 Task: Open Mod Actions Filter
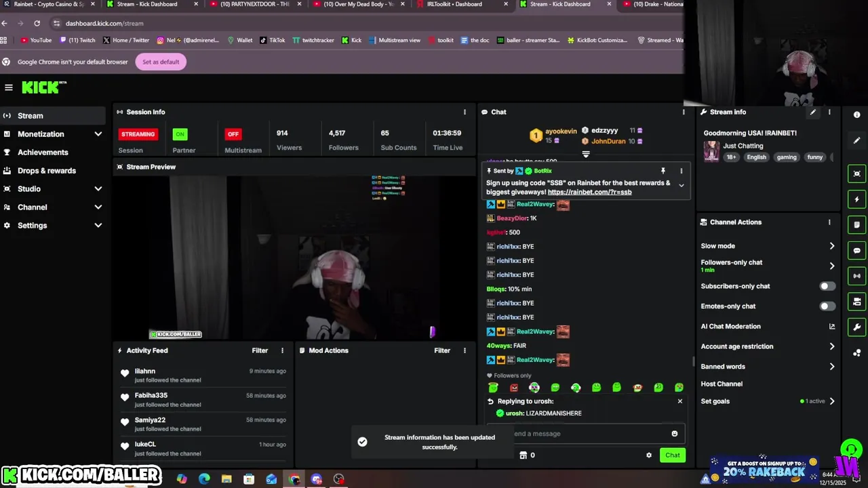(x=442, y=350)
